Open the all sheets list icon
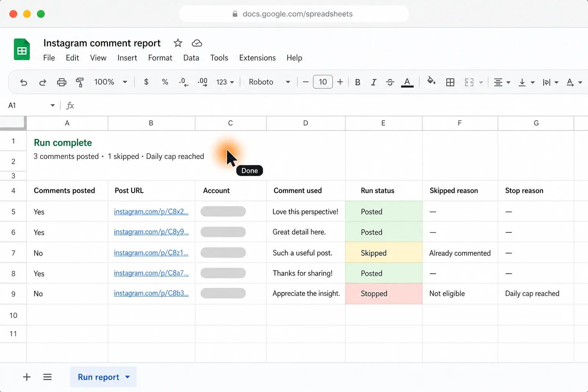588x392 pixels. tap(47, 377)
